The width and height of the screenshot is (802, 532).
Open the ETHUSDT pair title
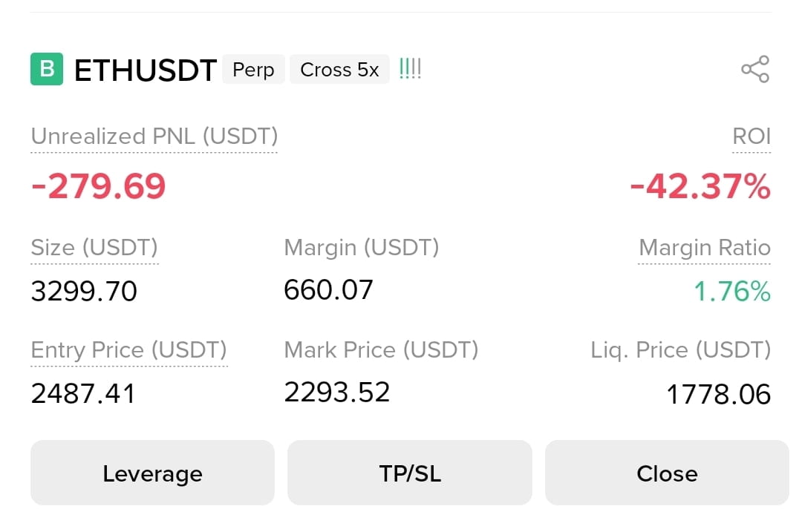146,70
